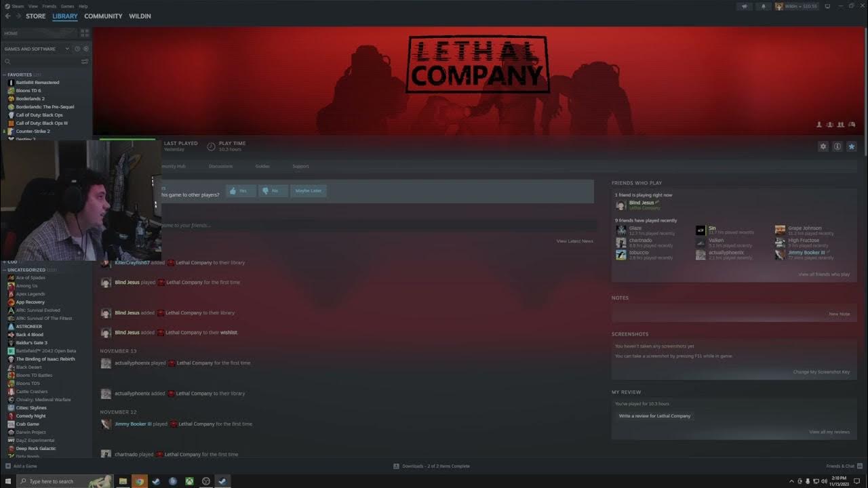Select Deep Rock Galactic in library

tap(36, 449)
